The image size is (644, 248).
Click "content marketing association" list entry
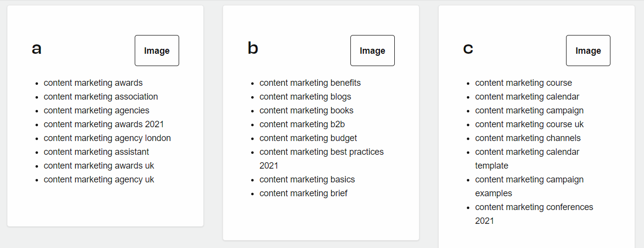pyautogui.click(x=101, y=97)
